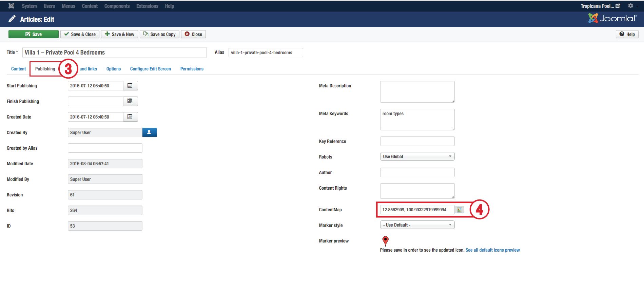Open See all default icons preview link

(492, 250)
